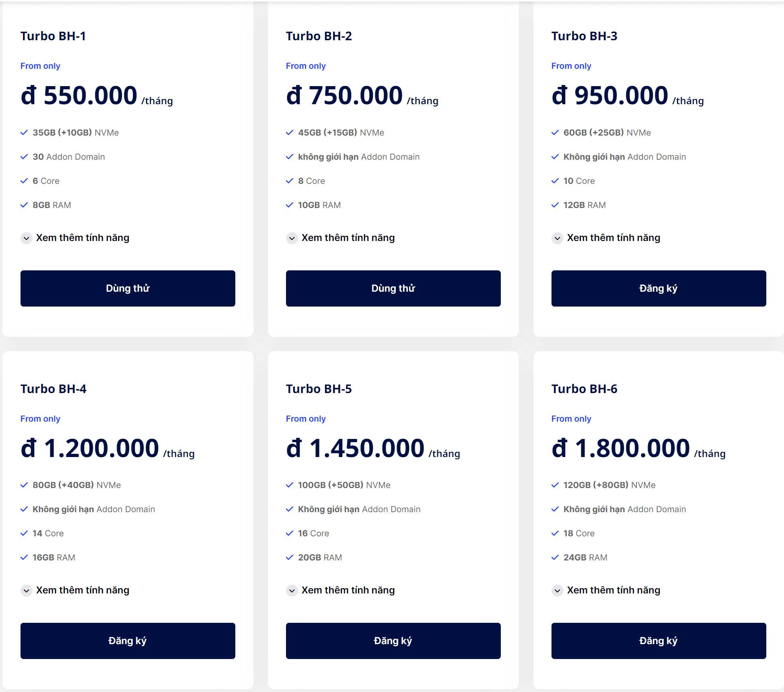Register for Turbo BH-3 with Đăng ký

coord(658,288)
